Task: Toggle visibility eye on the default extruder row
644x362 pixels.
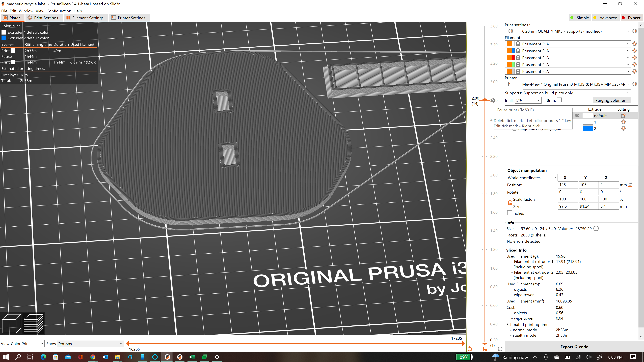Action: click(577, 115)
